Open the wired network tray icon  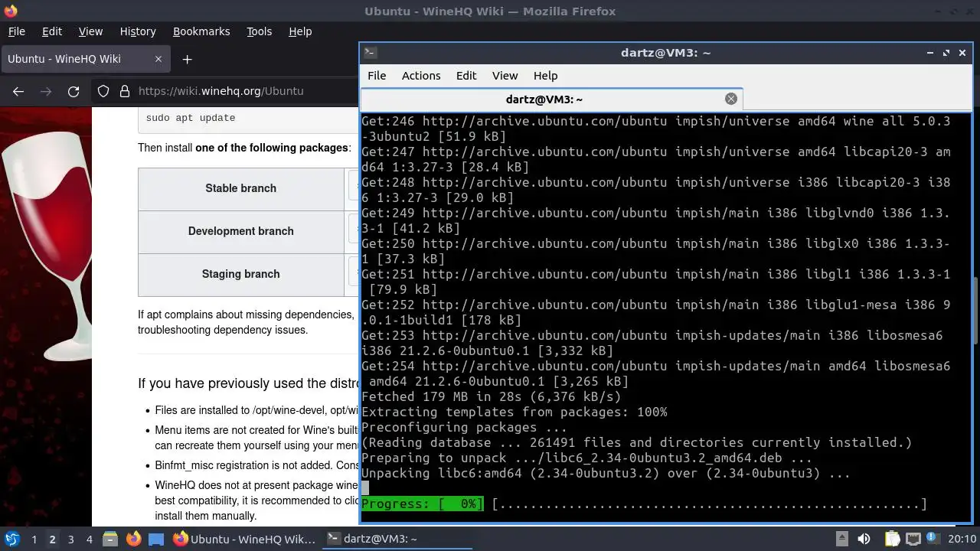click(913, 539)
